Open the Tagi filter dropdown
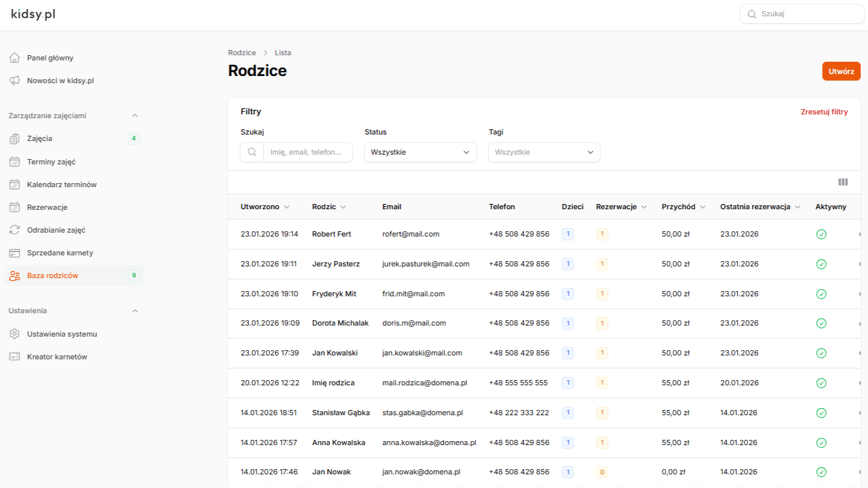 544,152
